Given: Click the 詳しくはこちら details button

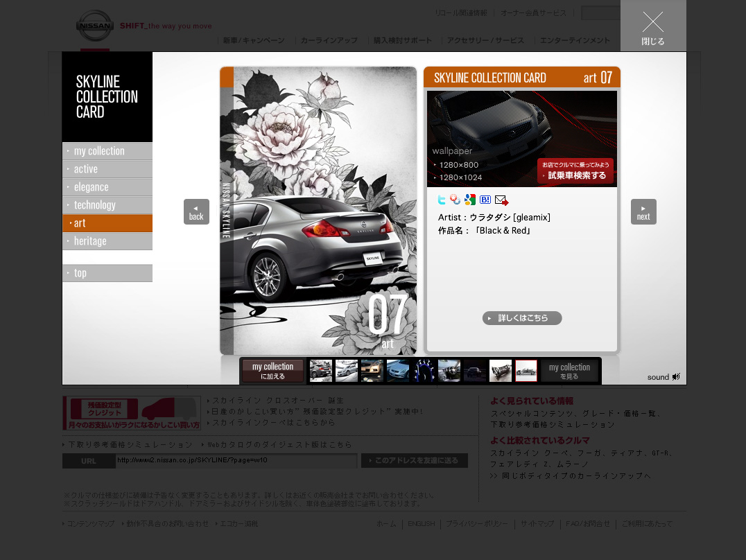Looking at the screenshot, I should tap(522, 318).
